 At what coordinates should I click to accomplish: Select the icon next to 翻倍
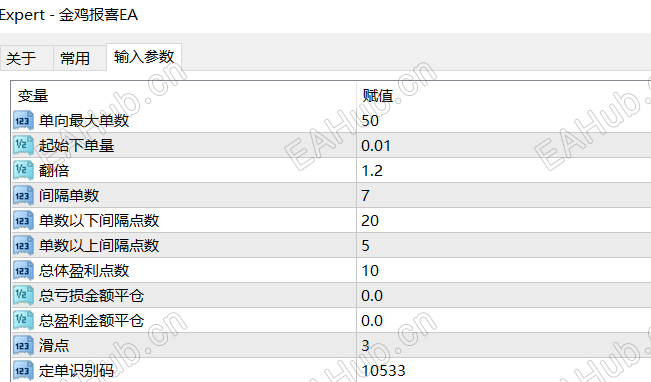(x=23, y=170)
